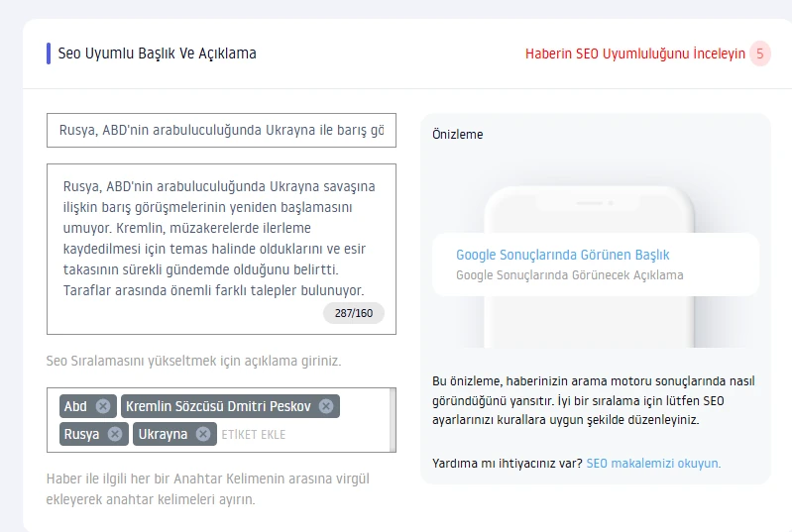Click the SEO description text area
Screen dimensions: 792x532
(221, 249)
